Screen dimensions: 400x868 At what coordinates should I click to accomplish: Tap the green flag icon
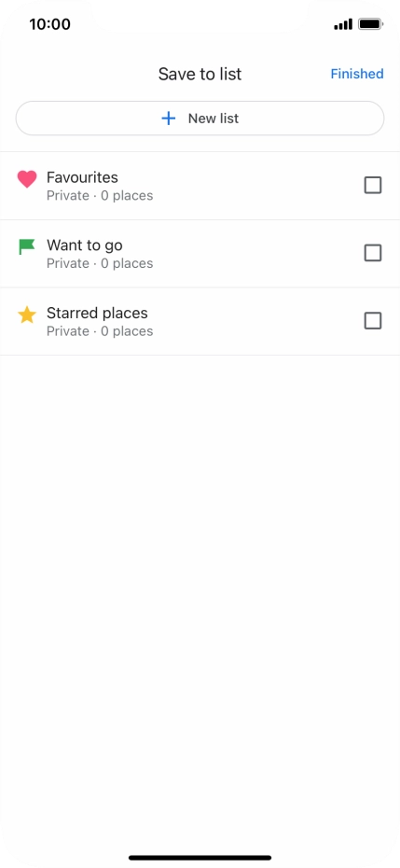26,247
